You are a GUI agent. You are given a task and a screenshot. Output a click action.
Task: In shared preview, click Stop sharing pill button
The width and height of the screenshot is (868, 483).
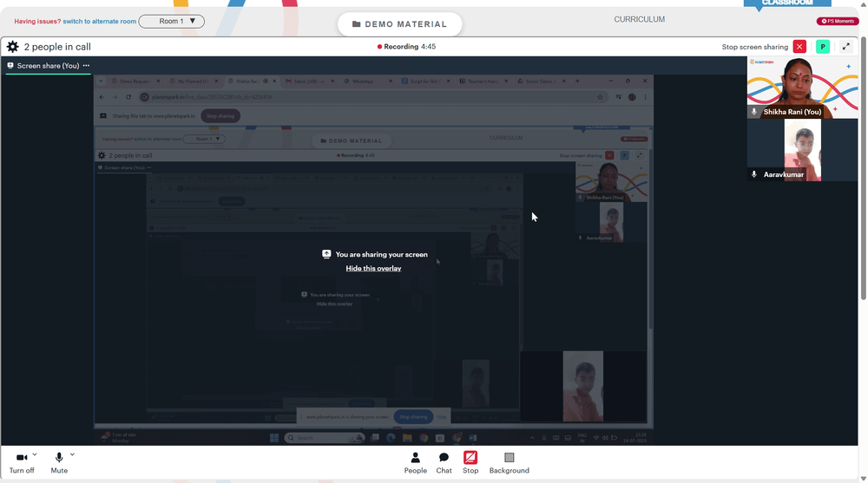click(x=220, y=116)
